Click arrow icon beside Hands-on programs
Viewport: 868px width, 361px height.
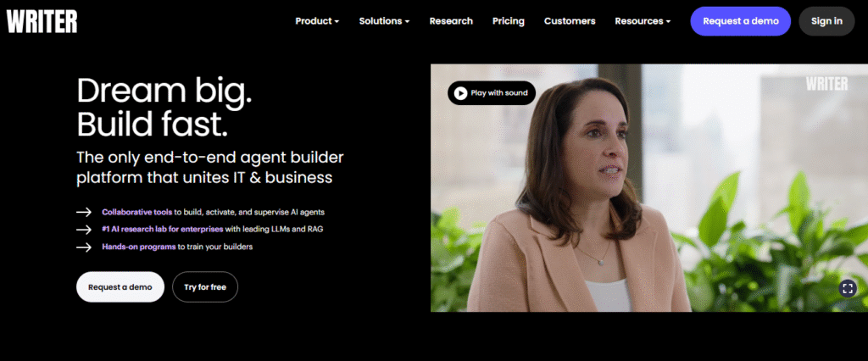click(x=84, y=247)
